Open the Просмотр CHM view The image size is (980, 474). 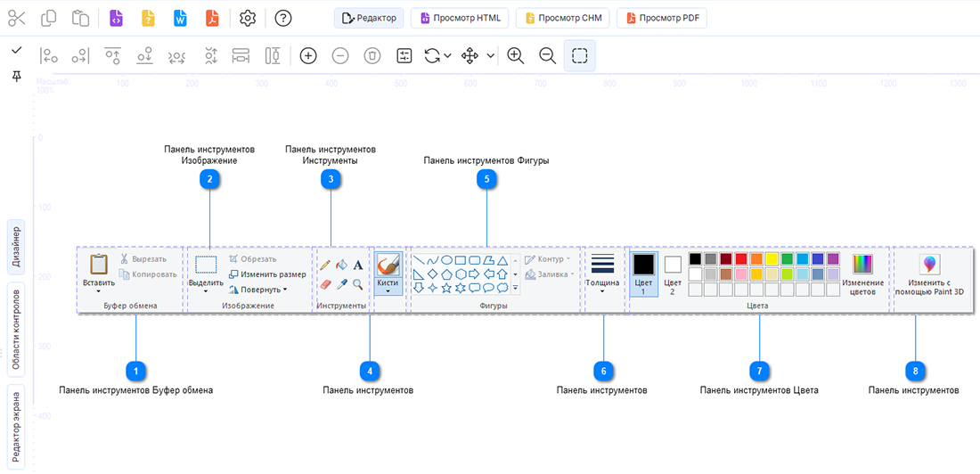[562, 18]
